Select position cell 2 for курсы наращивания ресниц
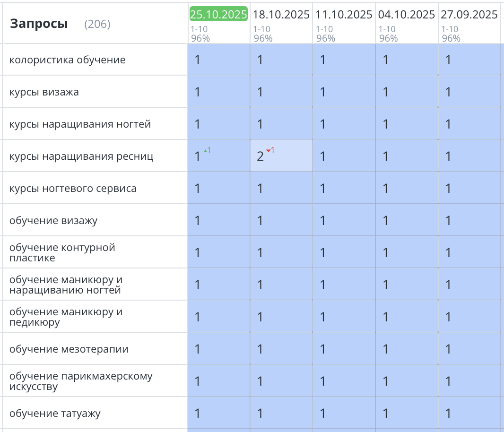The height and width of the screenshot is (432, 504). point(282,156)
